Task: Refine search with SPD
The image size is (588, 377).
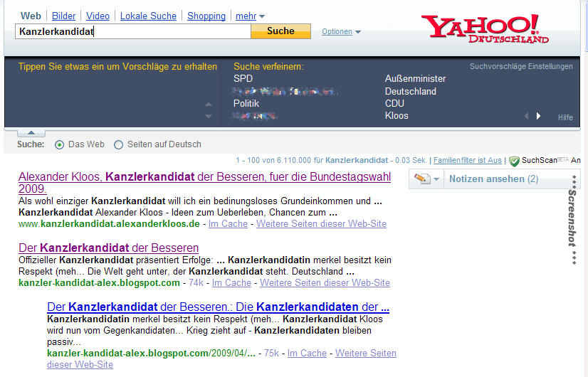Action: [243, 79]
